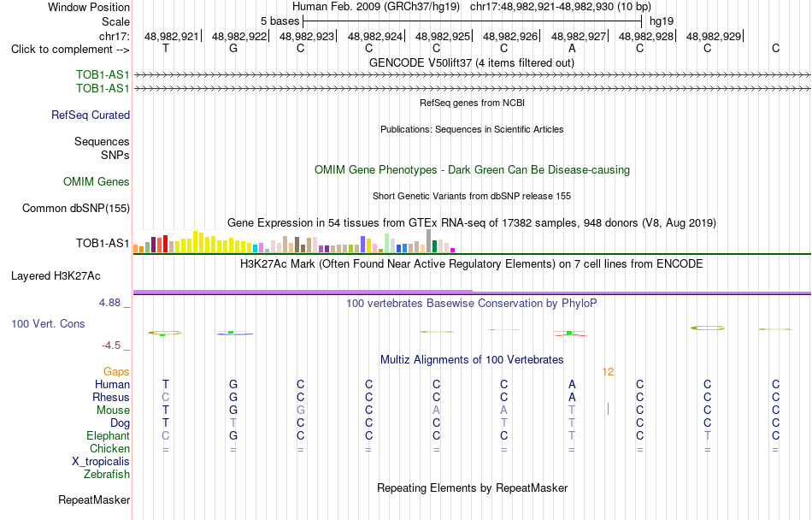This screenshot has height=520, width=812.
Task: Open the OMIM Genes track label
Action: tap(96, 182)
